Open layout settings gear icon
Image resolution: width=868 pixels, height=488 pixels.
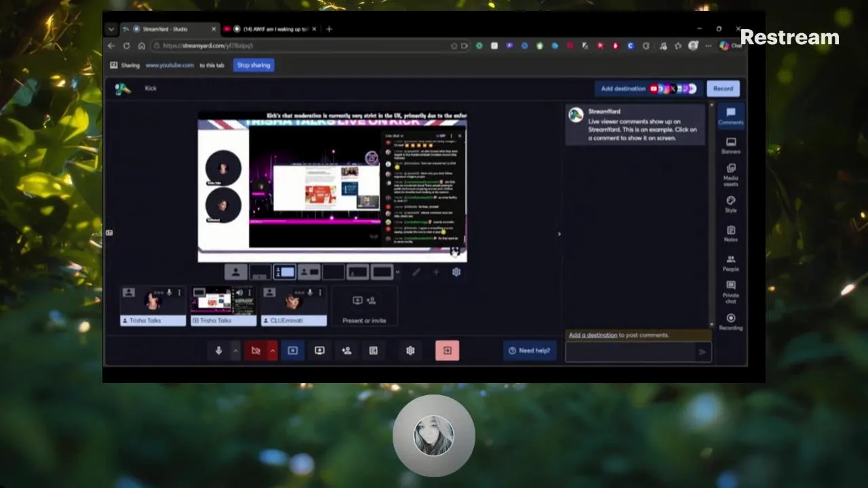[x=456, y=272]
